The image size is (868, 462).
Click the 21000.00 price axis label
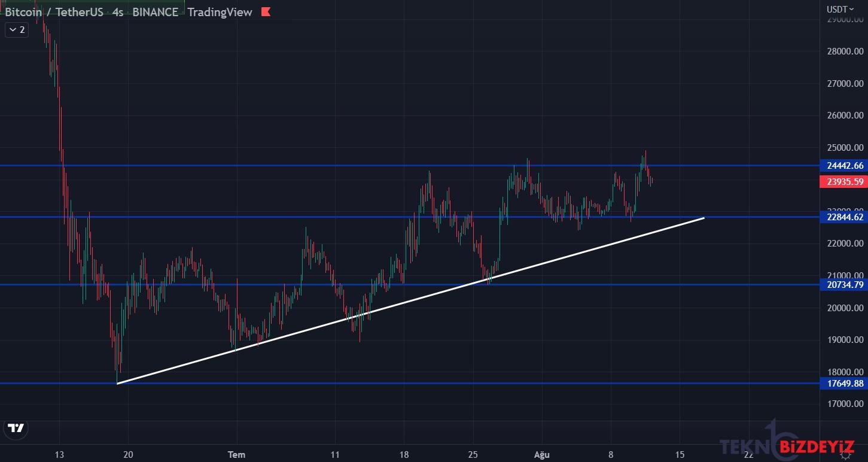point(845,276)
